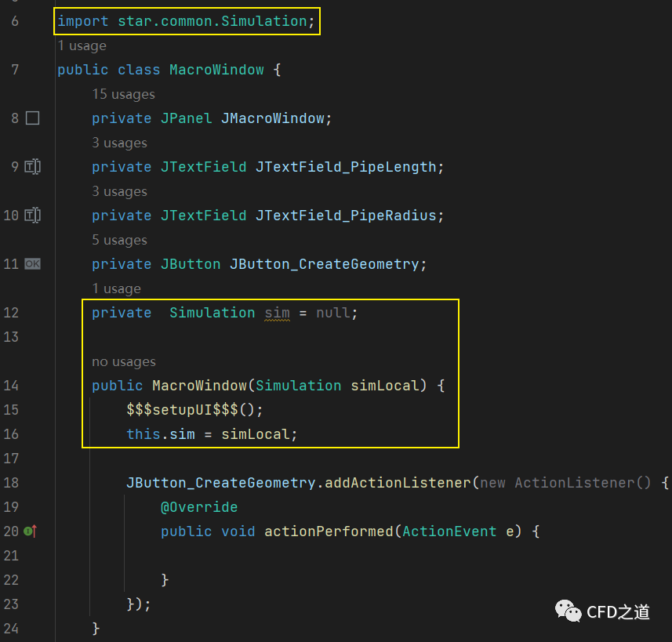The height and width of the screenshot is (642, 672).
Task: Open the '15 usages' hint above JMacroWindow
Action: pos(123,94)
